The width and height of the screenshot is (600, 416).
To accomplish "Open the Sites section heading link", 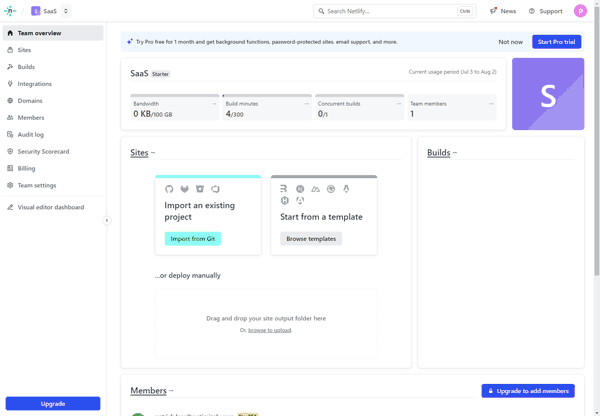I will [139, 153].
